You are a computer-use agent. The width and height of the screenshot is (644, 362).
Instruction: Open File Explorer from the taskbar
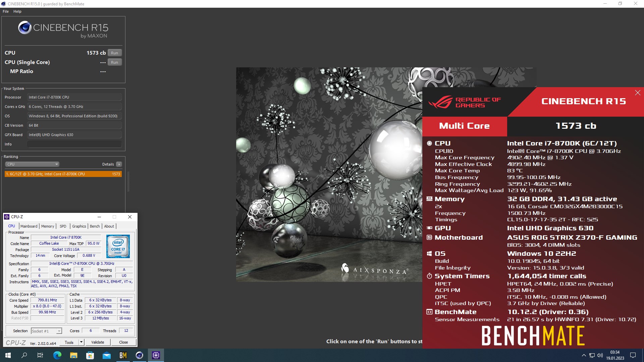coord(74,355)
